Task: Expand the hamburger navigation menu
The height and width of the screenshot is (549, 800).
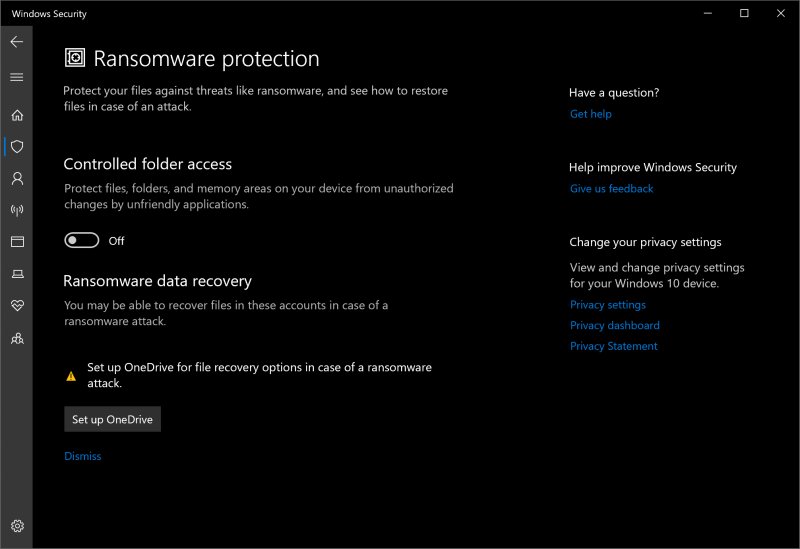Action: coord(17,77)
